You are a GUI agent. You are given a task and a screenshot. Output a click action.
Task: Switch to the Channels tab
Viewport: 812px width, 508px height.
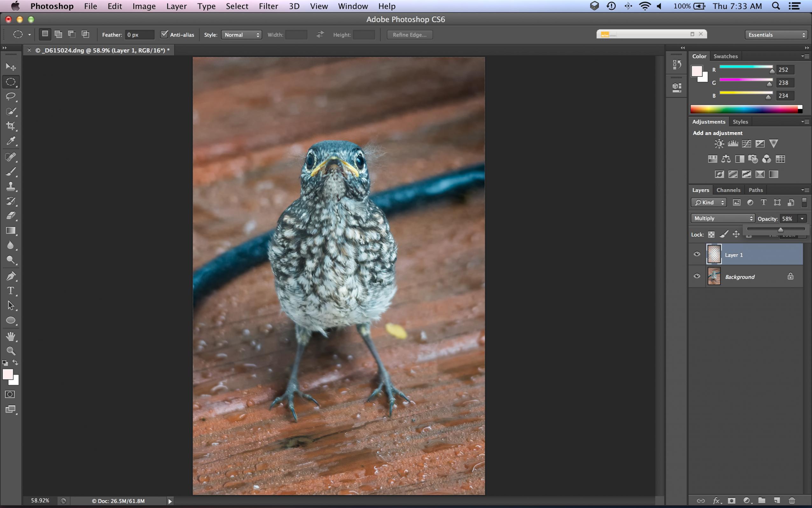(x=728, y=190)
